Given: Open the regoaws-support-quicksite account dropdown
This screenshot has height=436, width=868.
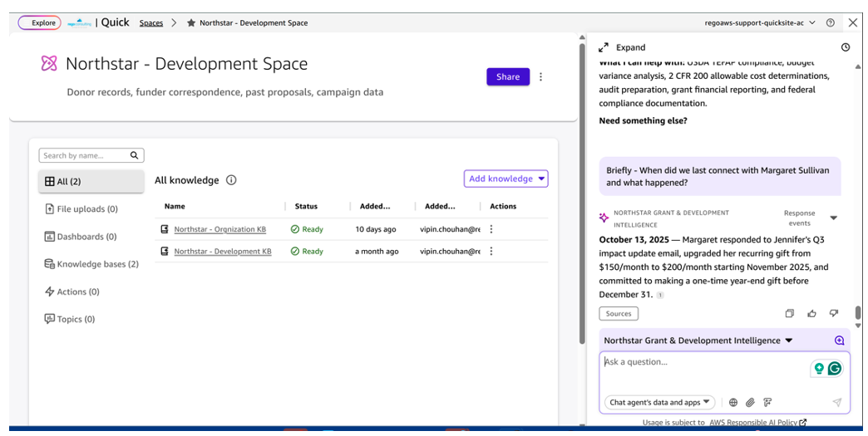Looking at the screenshot, I should tap(760, 23).
